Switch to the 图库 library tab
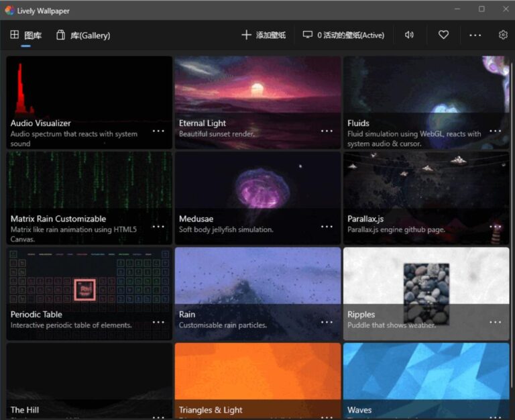This screenshot has width=515, height=420. [x=26, y=35]
